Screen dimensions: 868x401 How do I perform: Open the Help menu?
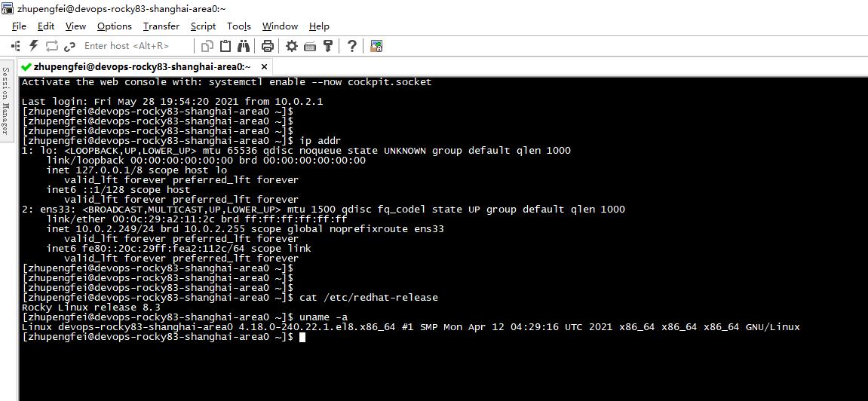click(x=319, y=26)
